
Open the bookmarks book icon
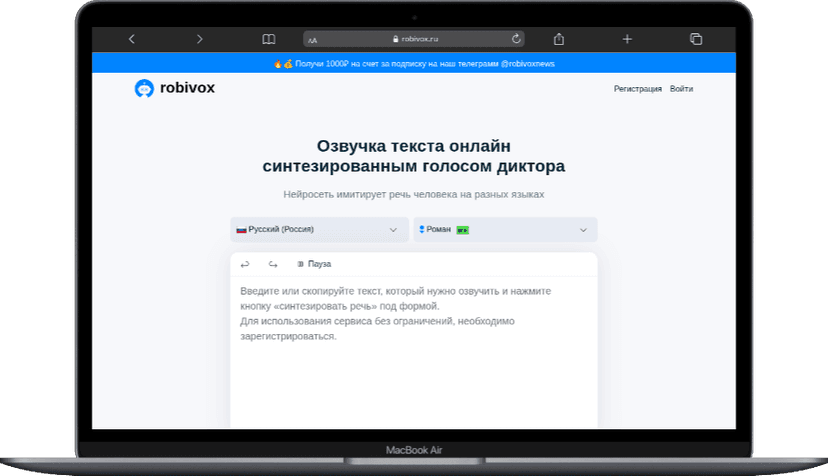click(x=268, y=39)
